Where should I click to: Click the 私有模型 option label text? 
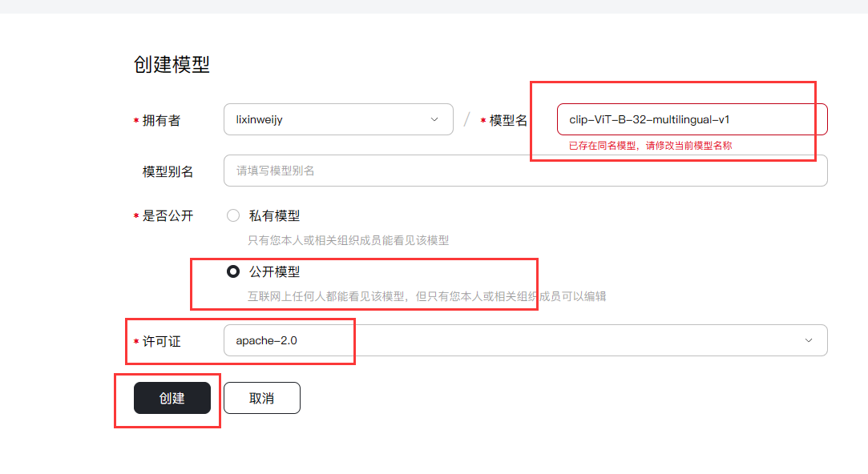274,215
